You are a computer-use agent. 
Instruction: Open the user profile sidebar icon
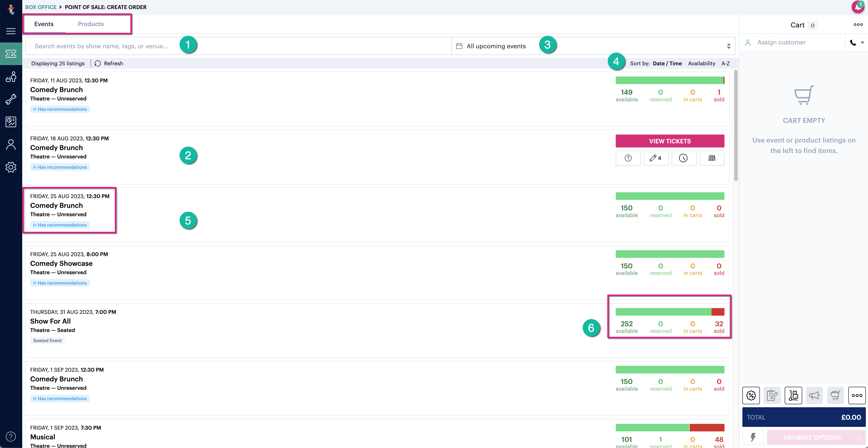tap(11, 144)
